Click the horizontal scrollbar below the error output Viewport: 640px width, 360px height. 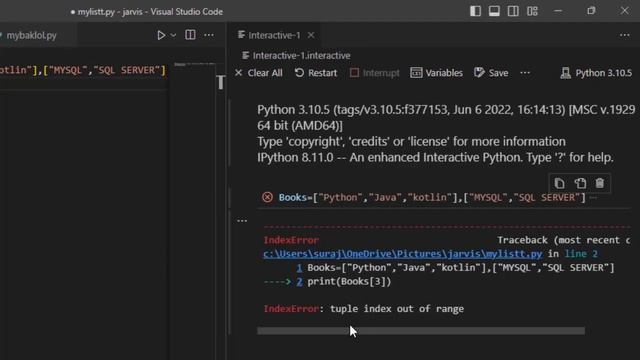coord(421,331)
